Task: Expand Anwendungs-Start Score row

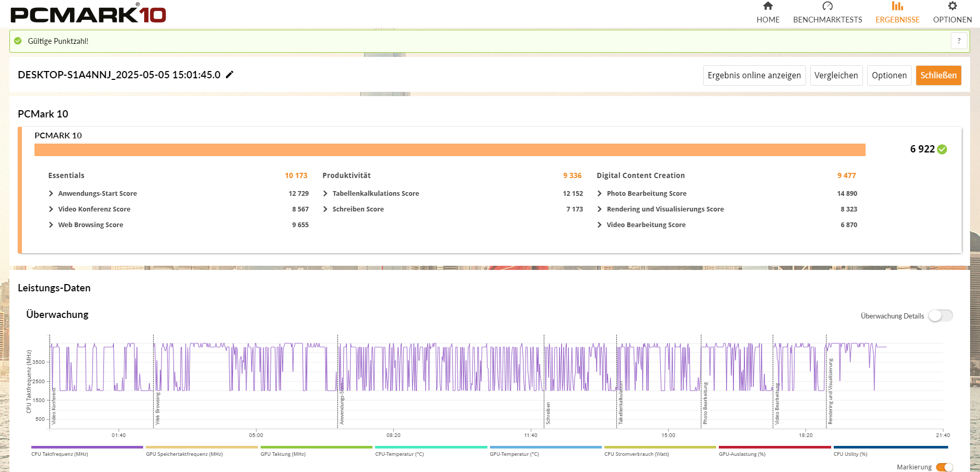Action: click(x=51, y=193)
